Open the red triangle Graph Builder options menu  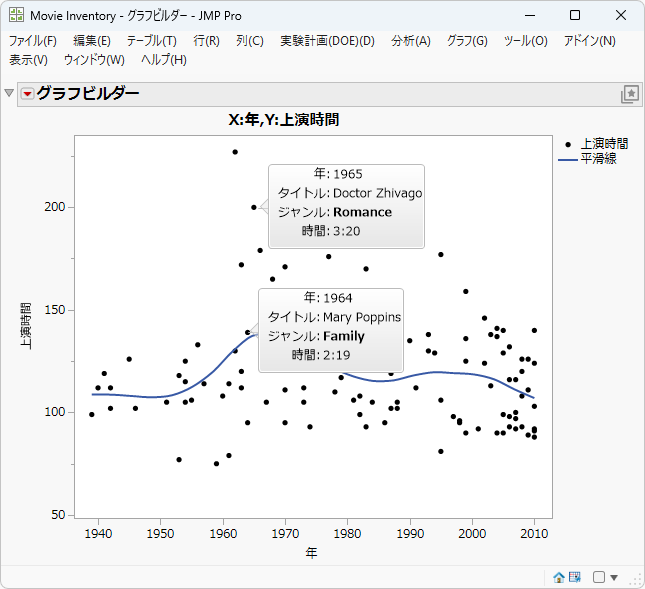tap(27, 94)
